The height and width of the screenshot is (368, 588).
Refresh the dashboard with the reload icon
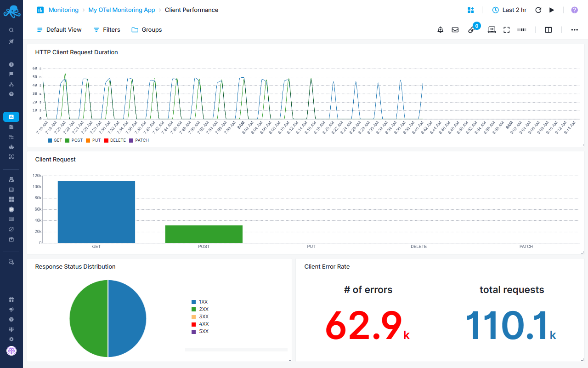pos(538,10)
